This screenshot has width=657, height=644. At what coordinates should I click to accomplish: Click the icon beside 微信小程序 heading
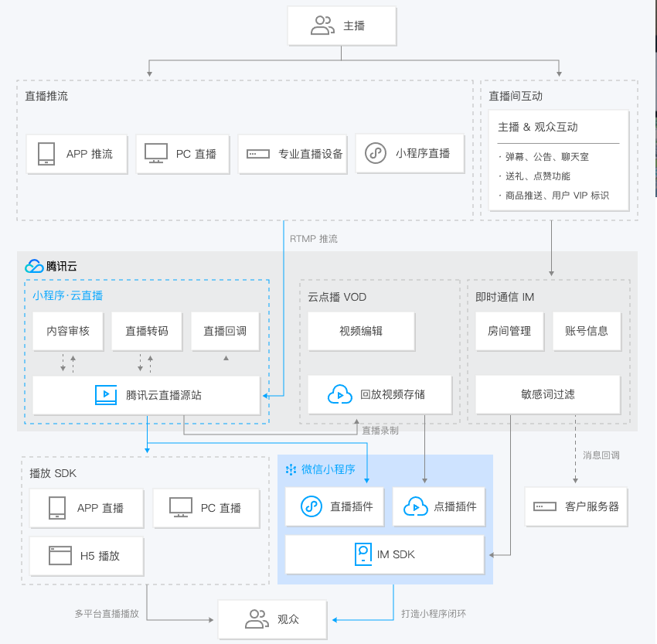pyautogui.click(x=291, y=470)
